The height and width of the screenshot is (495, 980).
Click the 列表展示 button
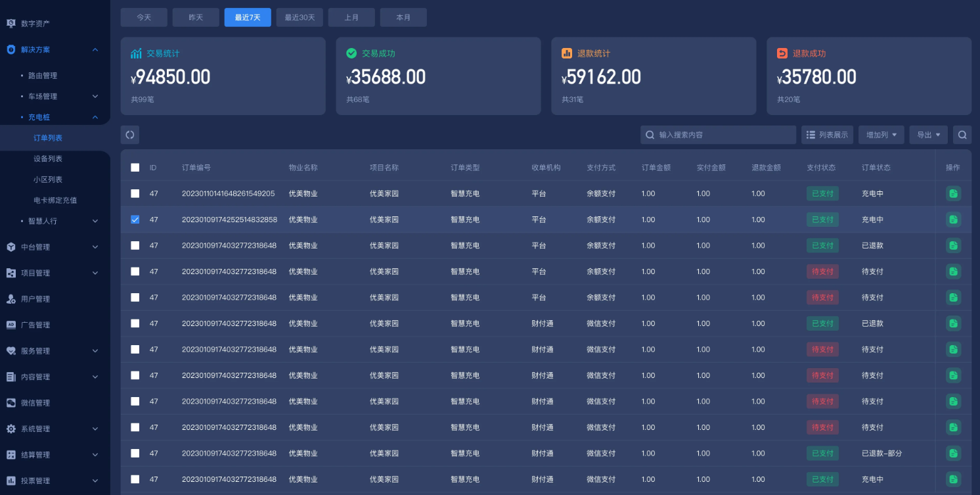(x=826, y=135)
